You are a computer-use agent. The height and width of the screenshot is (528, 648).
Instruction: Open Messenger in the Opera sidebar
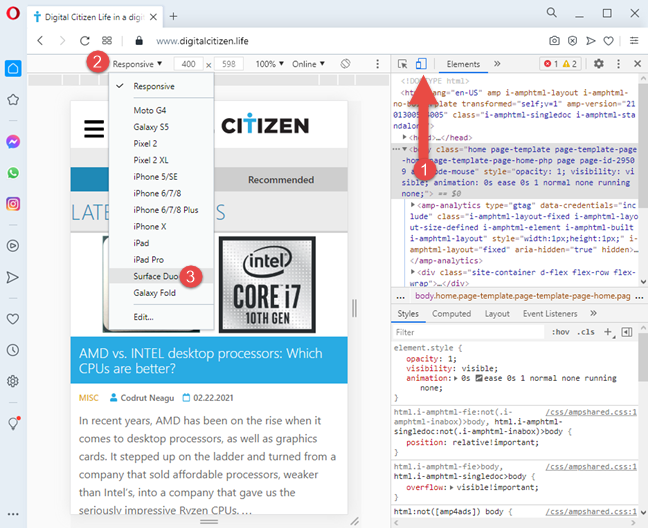pos(13,143)
